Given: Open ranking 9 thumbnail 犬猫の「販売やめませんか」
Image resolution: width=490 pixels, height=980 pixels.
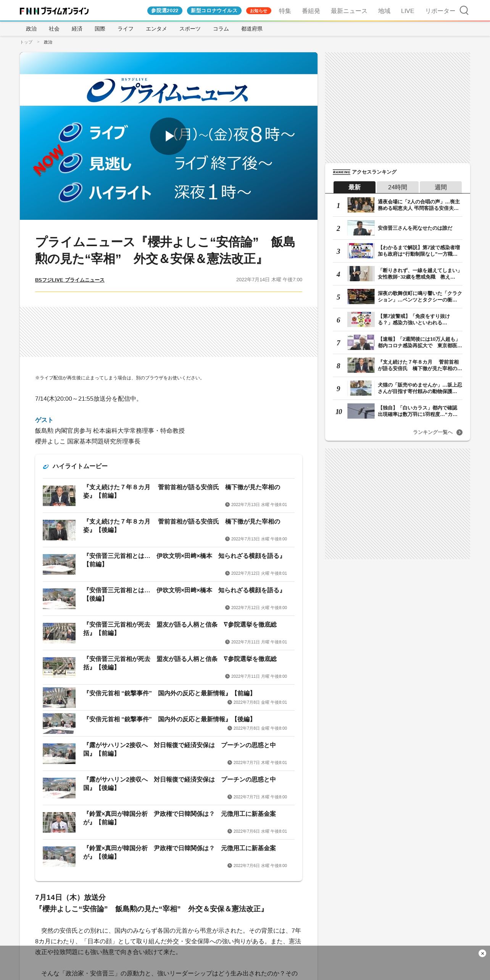Looking at the screenshot, I should click(x=361, y=388).
